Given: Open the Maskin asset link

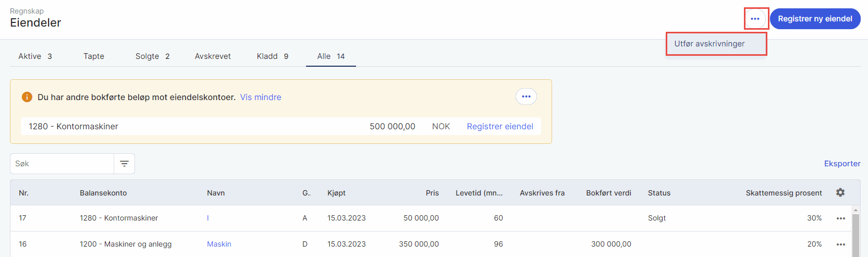Looking at the screenshot, I should tap(219, 244).
